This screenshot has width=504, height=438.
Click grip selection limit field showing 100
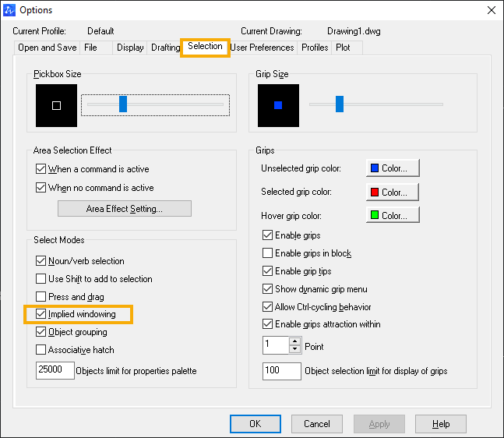(x=282, y=371)
